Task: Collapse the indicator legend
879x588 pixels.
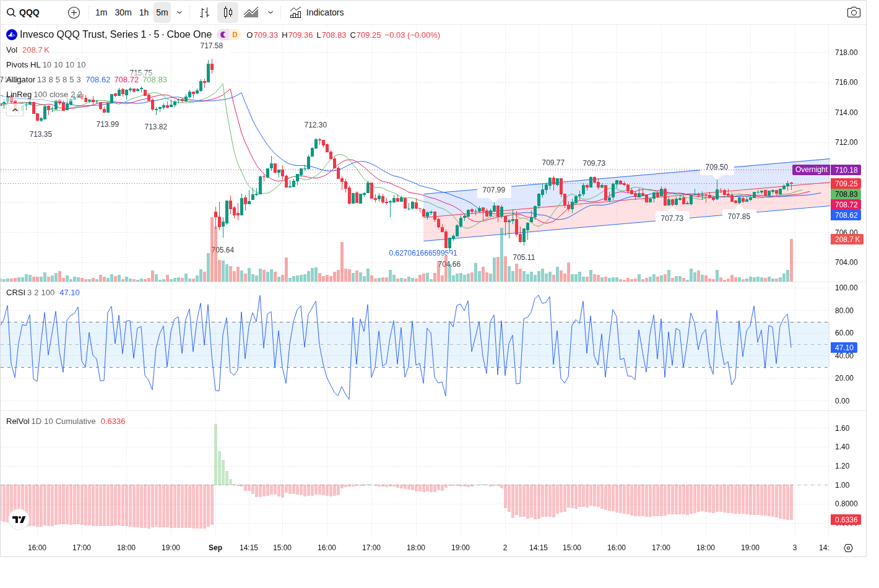Action: tap(15, 109)
